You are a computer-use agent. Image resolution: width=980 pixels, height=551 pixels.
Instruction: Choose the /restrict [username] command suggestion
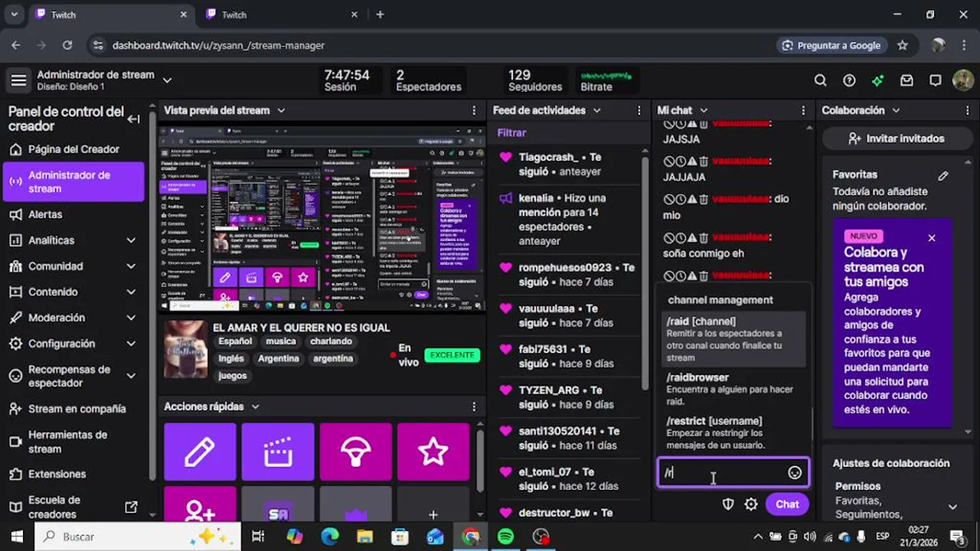733,432
